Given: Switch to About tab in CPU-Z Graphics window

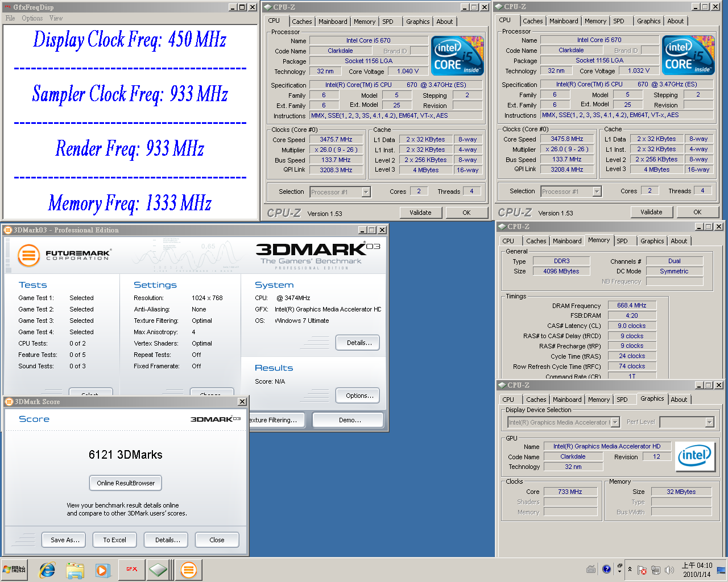Looking at the screenshot, I should (679, 400).
